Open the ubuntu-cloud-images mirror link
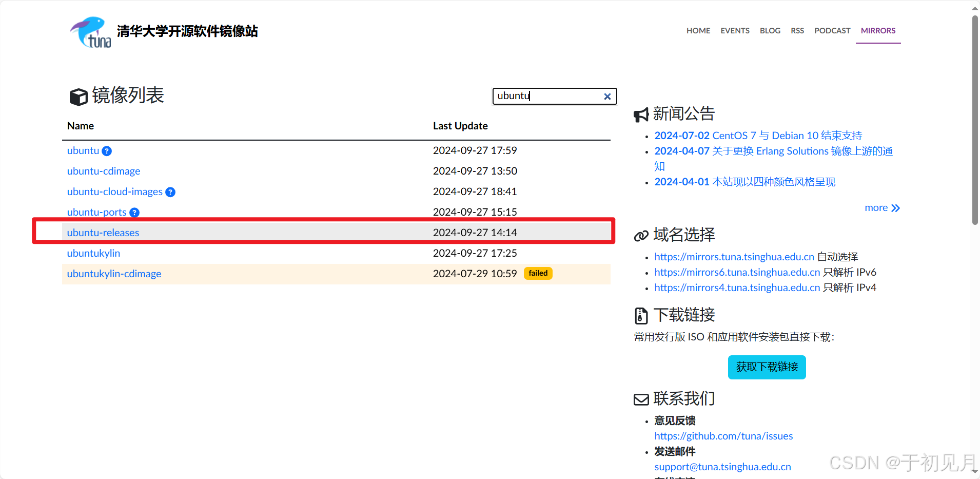 pyautogui.click(x=115, y=191)
